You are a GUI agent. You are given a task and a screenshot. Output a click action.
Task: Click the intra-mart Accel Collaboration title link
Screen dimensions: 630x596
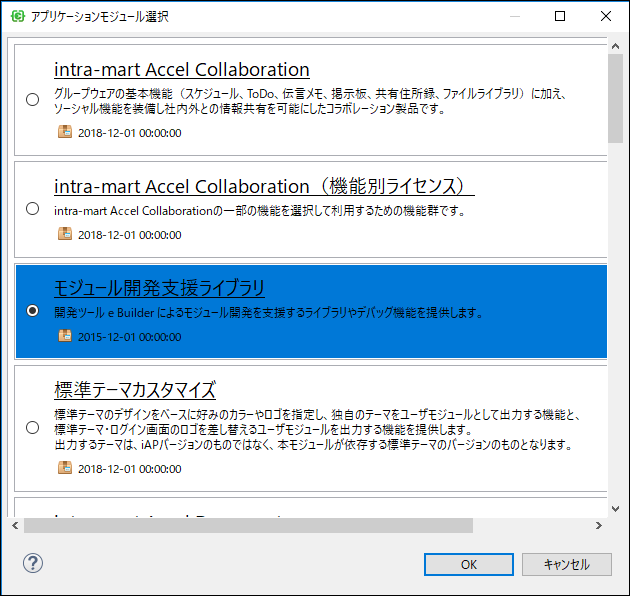point(181,70)
